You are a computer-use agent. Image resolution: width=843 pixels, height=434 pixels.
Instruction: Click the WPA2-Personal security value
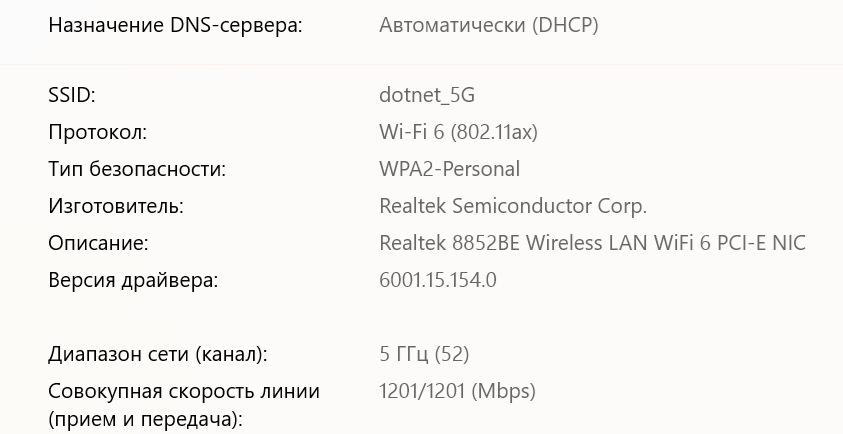[x=449, y=169]
